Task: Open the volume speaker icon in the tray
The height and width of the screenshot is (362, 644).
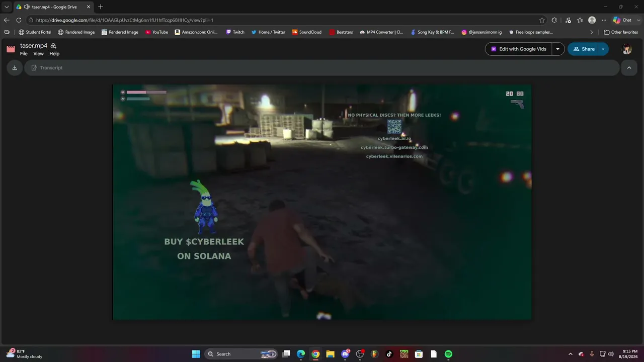Action: point(611,354)
